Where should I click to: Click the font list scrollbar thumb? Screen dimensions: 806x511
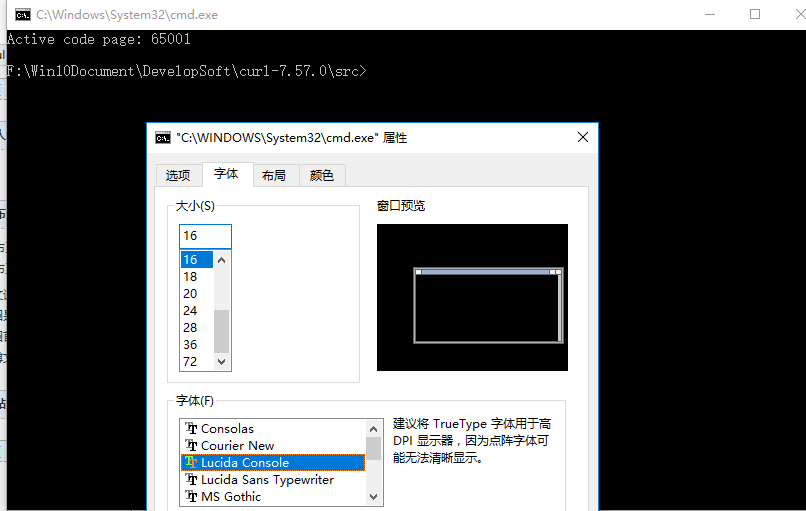(x=374, y=448)
